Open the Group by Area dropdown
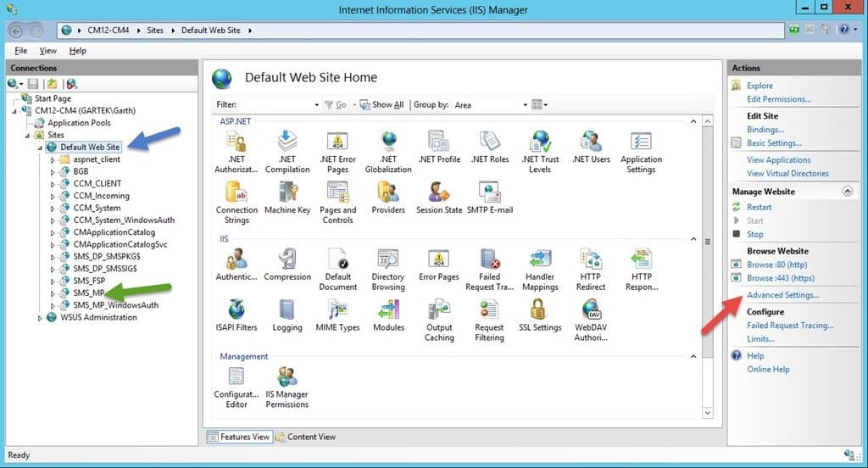The image size is (868, 468). tap(526, 104)
